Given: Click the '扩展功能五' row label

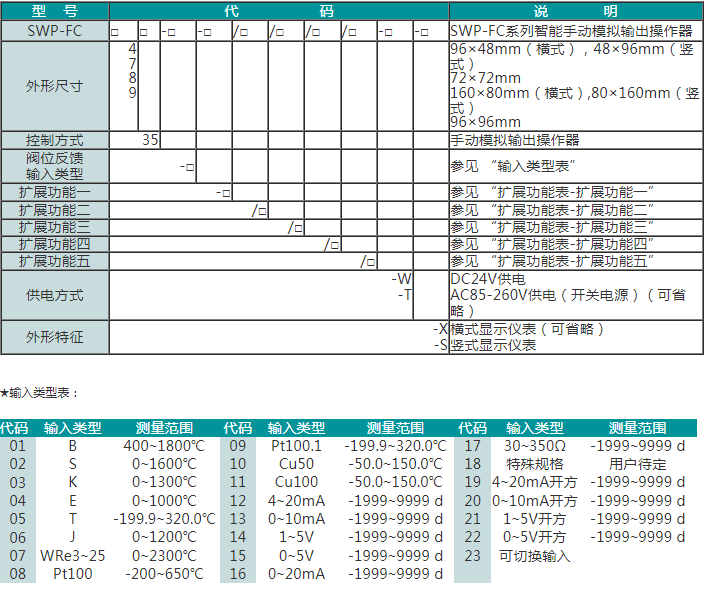Looking at the screenshot, I should [54, 261].
